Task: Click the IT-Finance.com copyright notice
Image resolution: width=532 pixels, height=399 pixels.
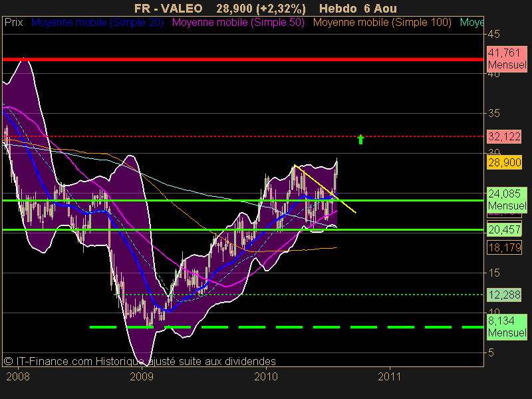Action: click(x=140, y=361)
